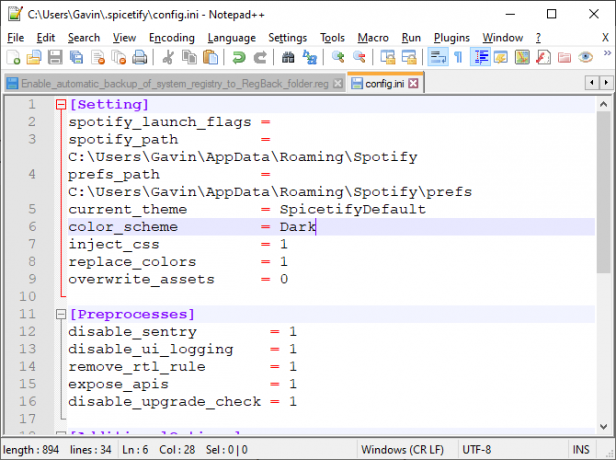616x460 pixels.
Task: Open the Window menu
Action: 502,38
